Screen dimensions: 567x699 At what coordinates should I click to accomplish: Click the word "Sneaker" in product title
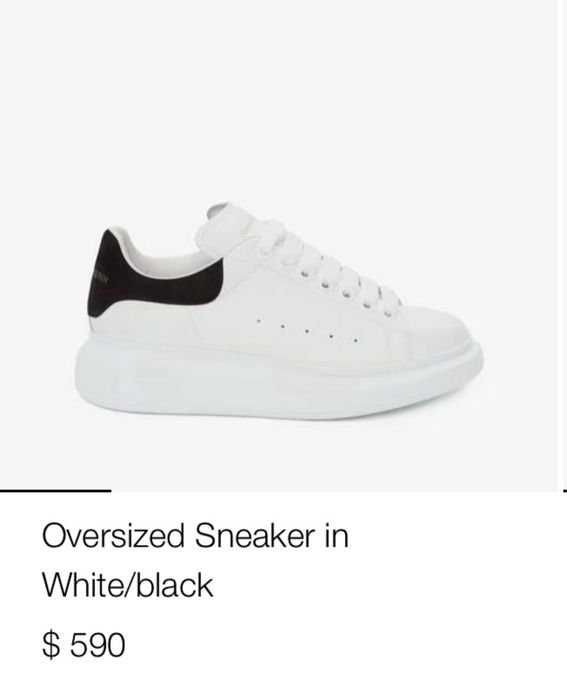254,535
